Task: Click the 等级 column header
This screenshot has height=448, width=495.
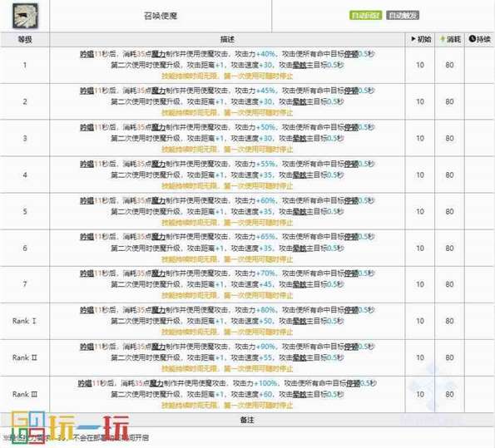Action: (x=25, y=39)
